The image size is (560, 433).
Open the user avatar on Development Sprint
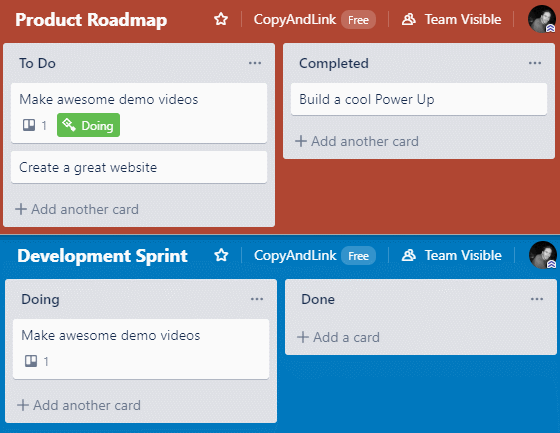coord(543,255)
